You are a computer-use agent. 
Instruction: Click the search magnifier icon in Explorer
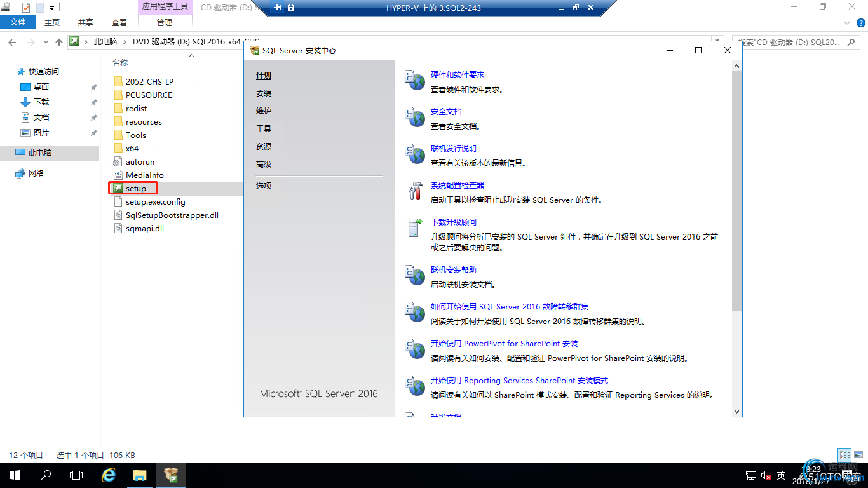click(852, 42)
